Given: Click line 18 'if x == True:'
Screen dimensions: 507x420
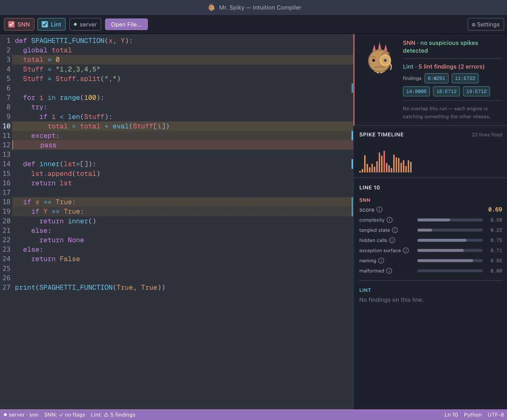Looking at the screenshot, I should click(183, 202).
